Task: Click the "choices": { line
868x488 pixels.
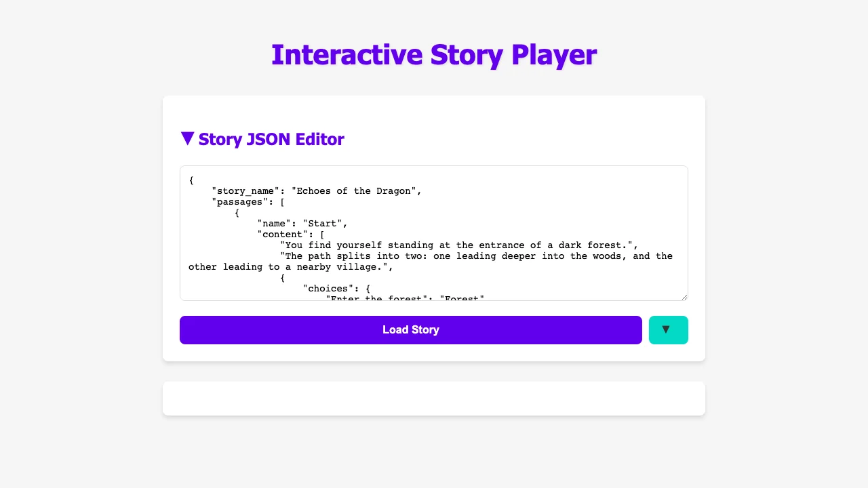Action: point(336,289)
